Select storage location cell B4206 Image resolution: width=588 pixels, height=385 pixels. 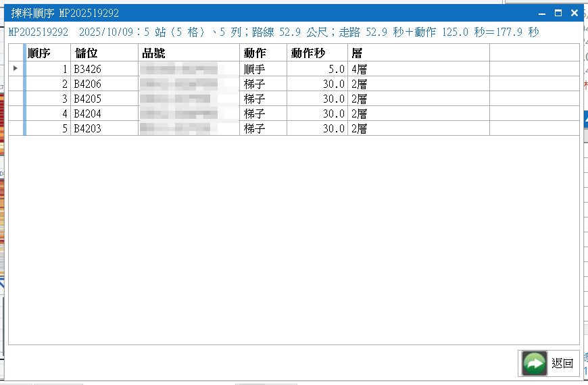coord(104,84)
